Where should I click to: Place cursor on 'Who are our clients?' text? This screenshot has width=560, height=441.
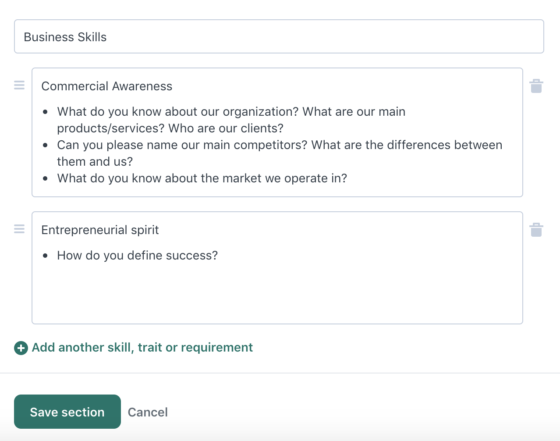226,128
